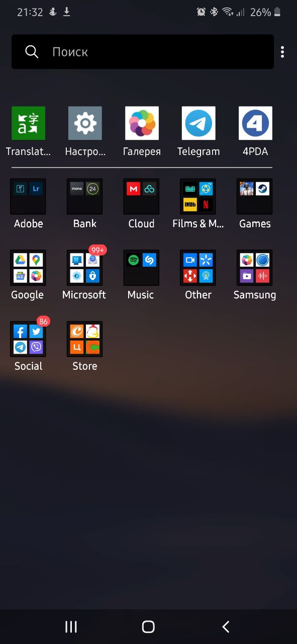Open the Microsoft folder

point(85,268)
